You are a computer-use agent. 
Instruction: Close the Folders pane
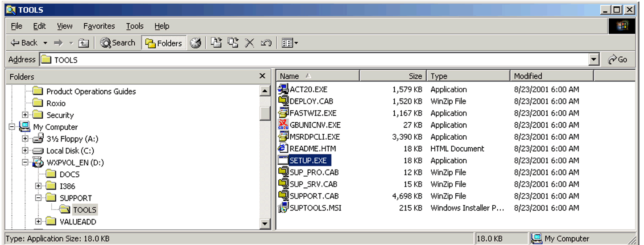pos(262,76)
